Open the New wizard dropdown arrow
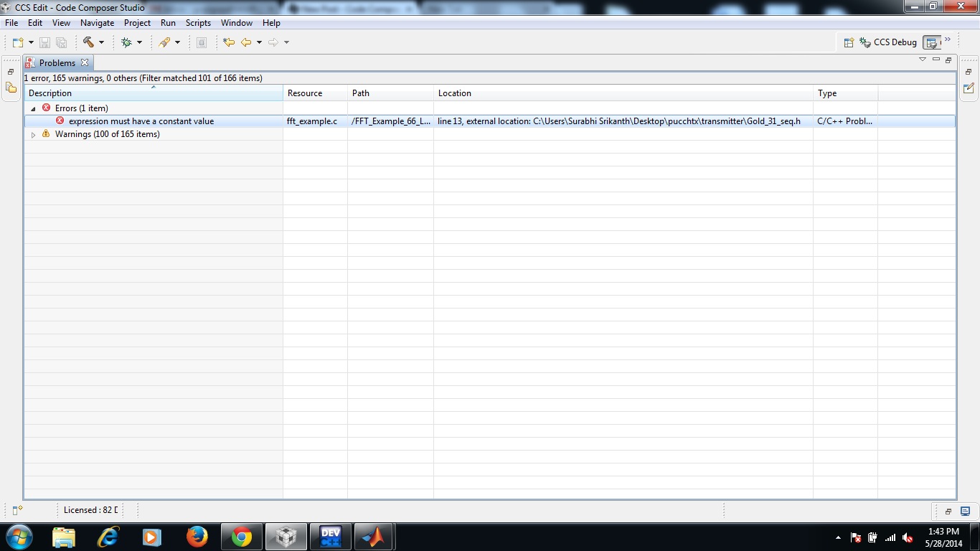980x551 pixels. click(31, 42)
